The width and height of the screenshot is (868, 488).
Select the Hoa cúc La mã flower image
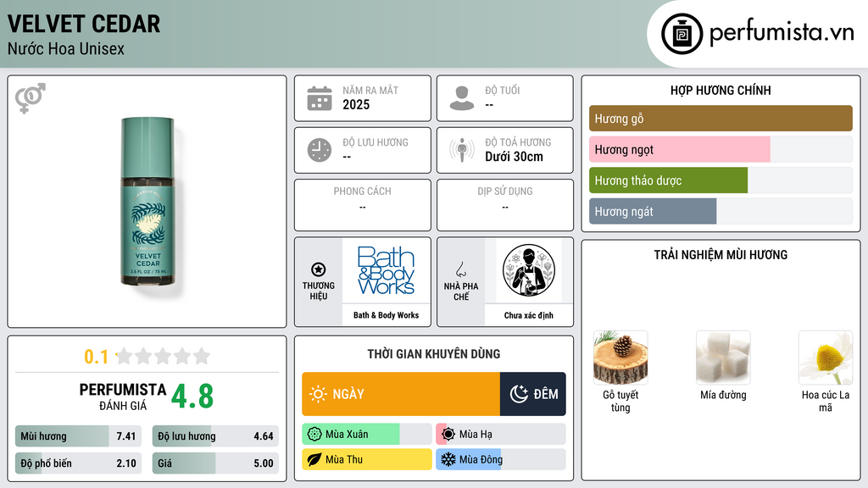(x=826, y=358)
